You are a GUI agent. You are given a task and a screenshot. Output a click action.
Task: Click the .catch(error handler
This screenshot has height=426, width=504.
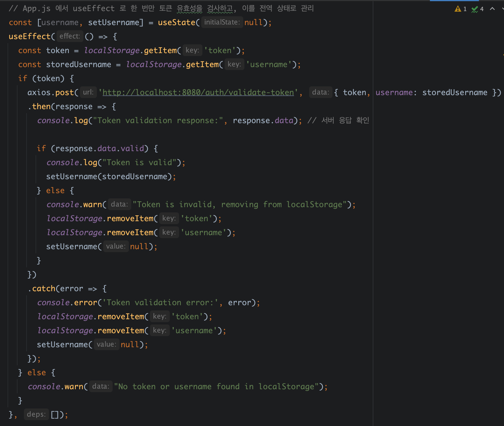pyautogui.click(x=55, y=289)
